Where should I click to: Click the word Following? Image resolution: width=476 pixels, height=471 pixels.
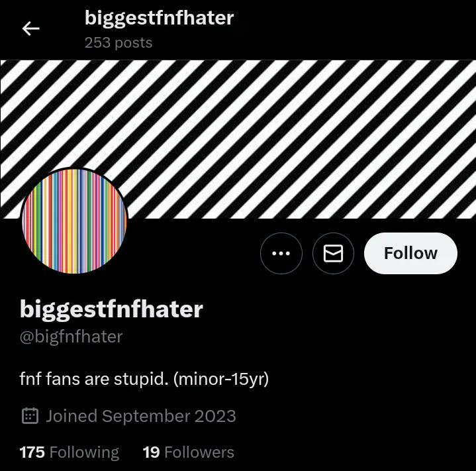coord(84,452)
